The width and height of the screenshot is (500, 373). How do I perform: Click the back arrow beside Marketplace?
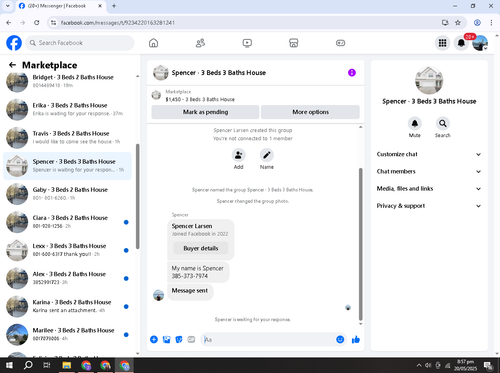tap(12, 65)
